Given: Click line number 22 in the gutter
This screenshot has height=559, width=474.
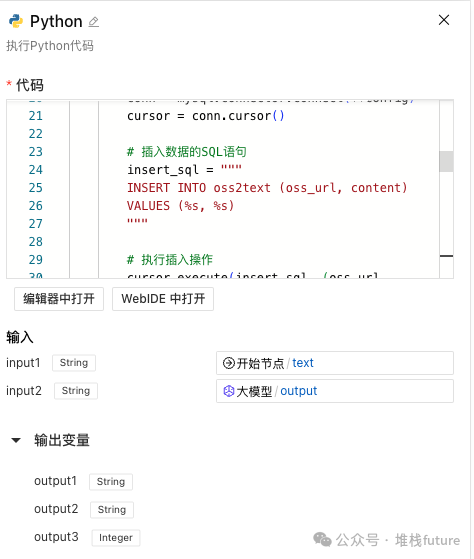Looking at the screenshot, I should [x=36, y=134].
